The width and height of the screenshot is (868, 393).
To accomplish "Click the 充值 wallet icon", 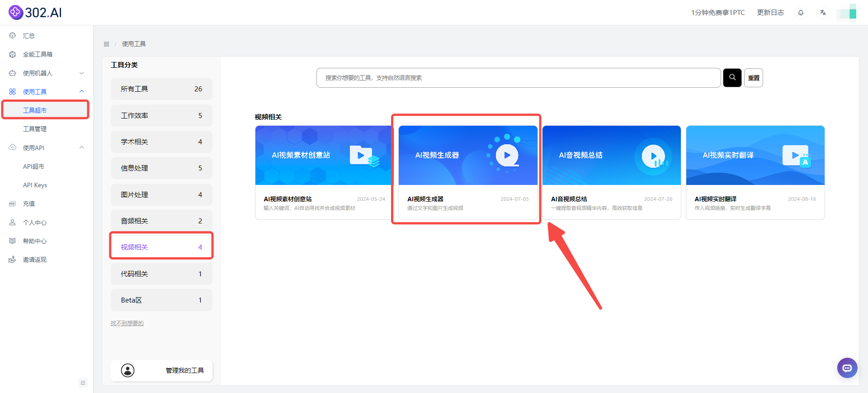I will [x=13, y=204].
